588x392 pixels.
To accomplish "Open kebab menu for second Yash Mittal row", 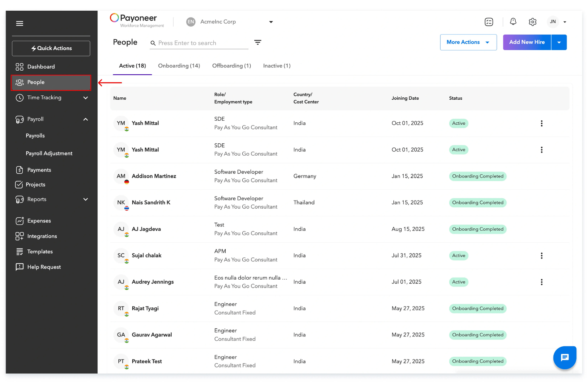I will pyautogui.click(x=542, y=150).
